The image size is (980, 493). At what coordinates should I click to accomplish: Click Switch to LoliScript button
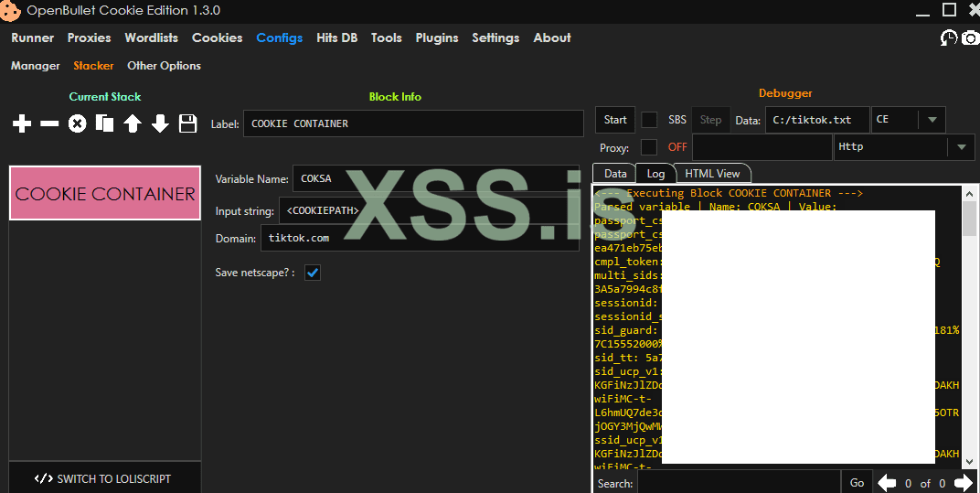(103, 478)
